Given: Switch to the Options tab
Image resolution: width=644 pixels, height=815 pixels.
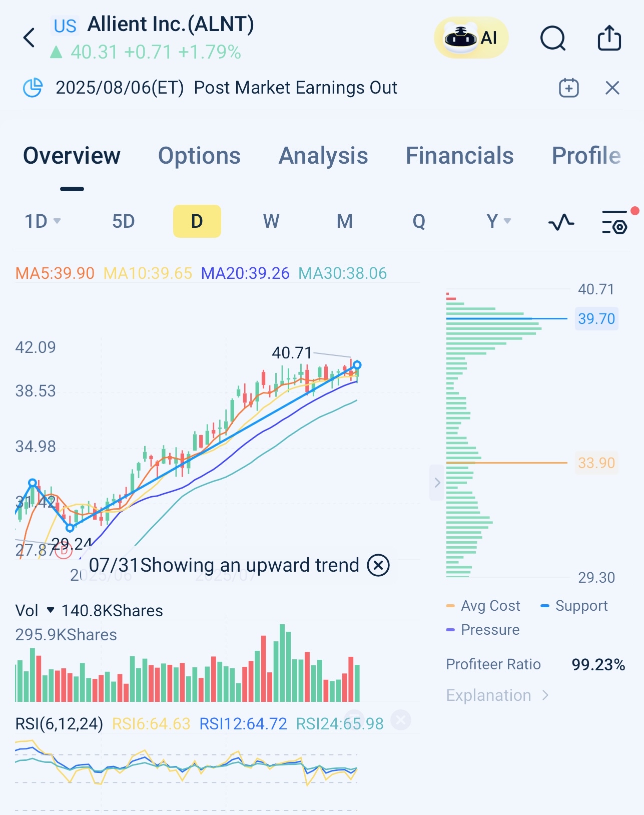Looking at the screenshot, I should point(199,156).
